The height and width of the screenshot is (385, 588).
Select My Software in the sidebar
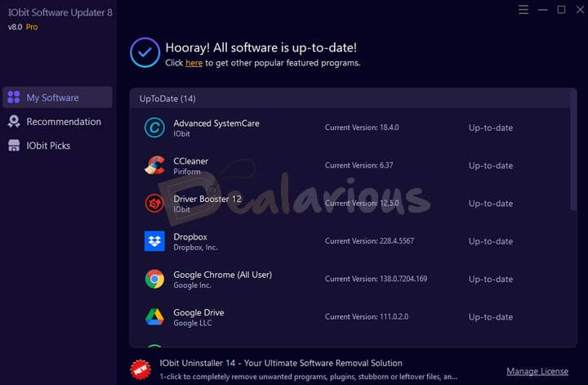(x=57, y=97)
